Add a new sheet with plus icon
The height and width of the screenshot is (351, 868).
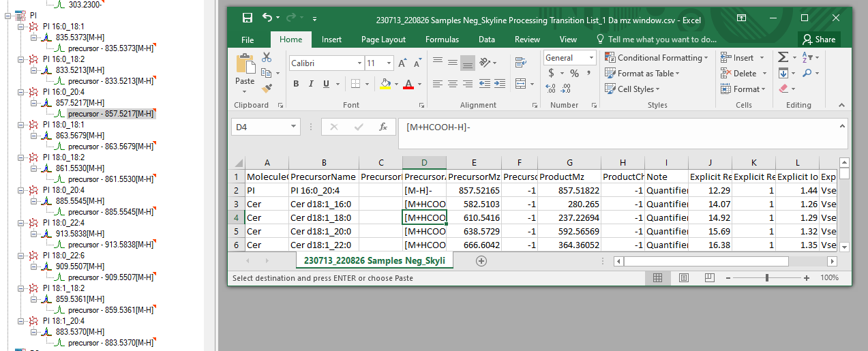click(x=481, y=260)
